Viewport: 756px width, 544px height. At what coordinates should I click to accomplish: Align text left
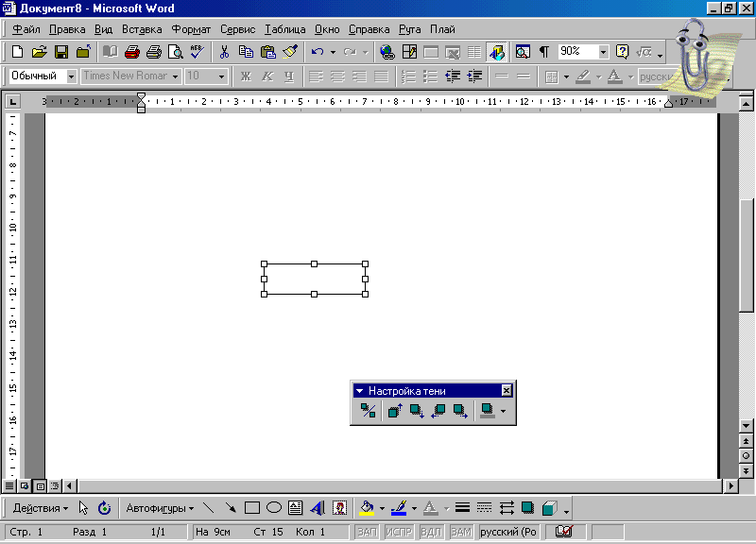coord(317,76)
